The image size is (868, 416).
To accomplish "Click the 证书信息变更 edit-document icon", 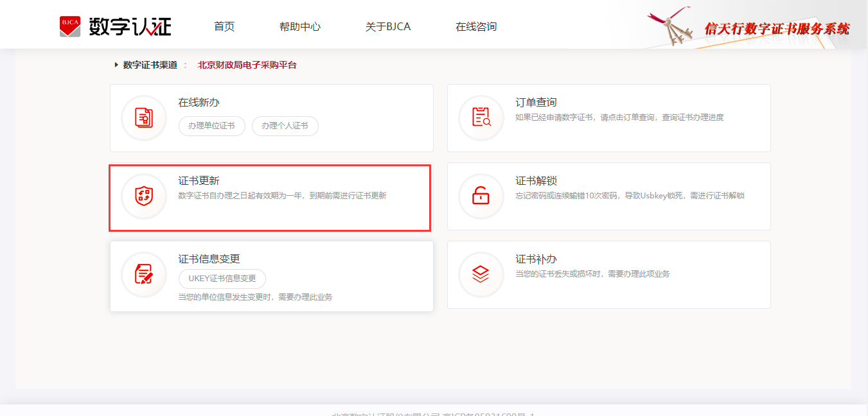I will (144, 274).
